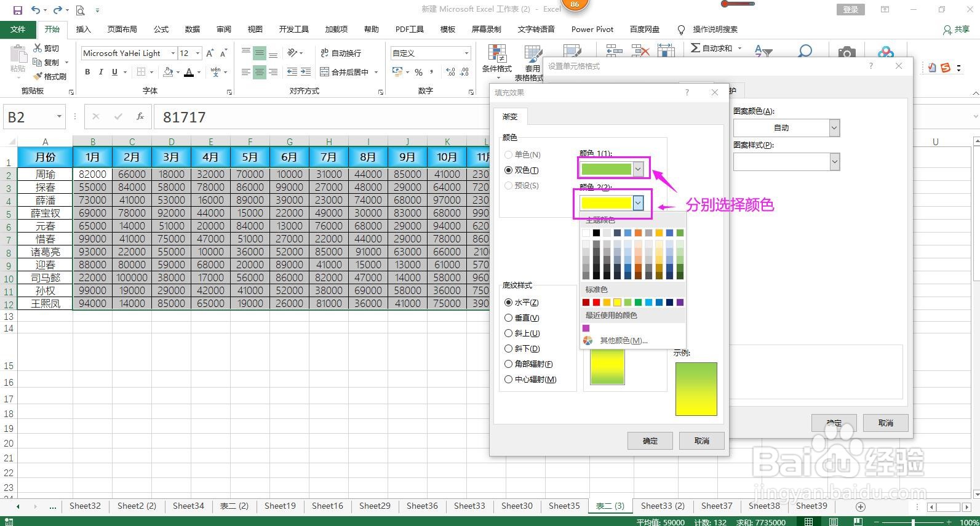
Task: Click the Save icon in quick access toolbar
Action: pyautogui.click(x=17, y=10)
